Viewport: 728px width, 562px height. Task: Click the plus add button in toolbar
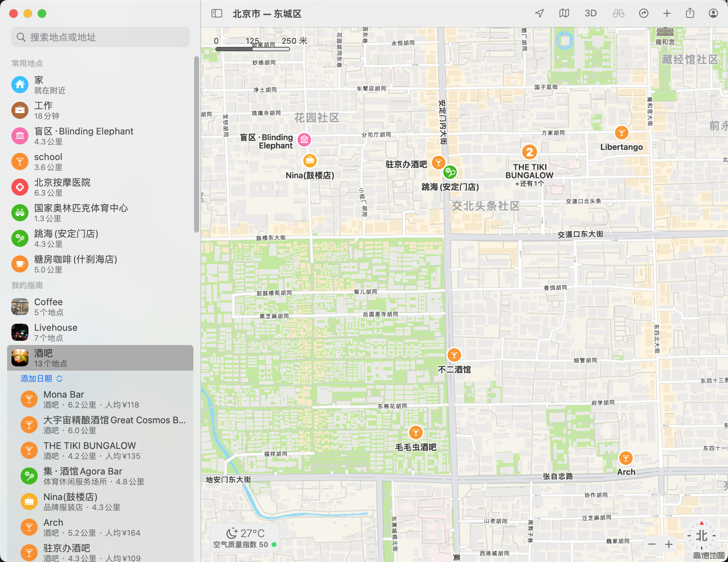click(667, 14)
